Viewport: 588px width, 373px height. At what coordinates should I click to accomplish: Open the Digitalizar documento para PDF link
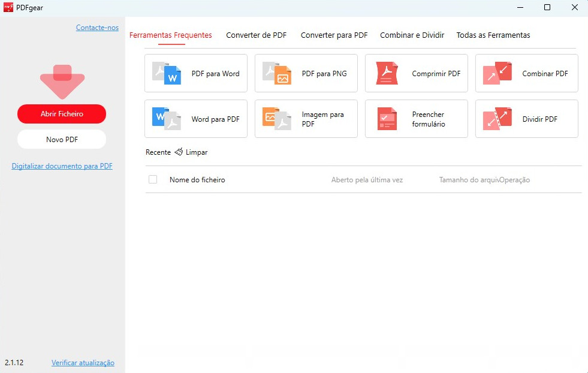(62, 166)
